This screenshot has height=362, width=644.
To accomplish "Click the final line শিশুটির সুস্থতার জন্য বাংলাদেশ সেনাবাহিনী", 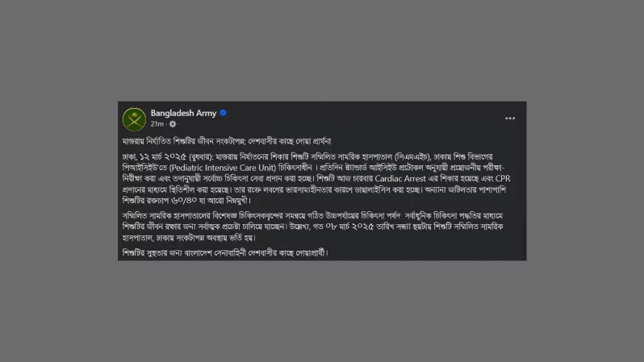I will coord(225,253).
